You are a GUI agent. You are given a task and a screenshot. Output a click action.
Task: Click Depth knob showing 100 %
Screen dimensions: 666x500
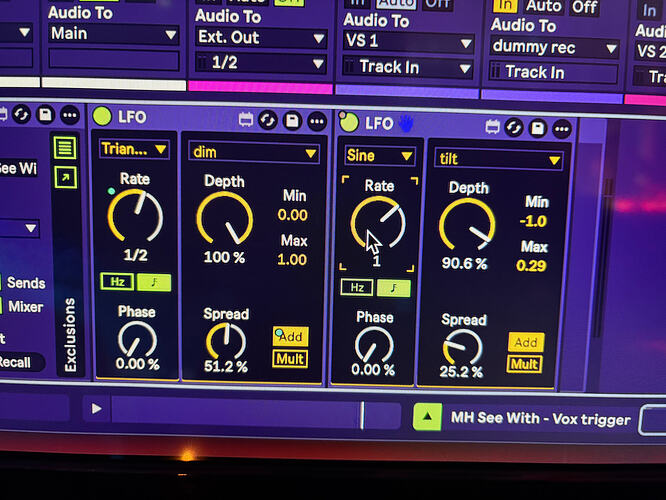click(x=225, y=219)
